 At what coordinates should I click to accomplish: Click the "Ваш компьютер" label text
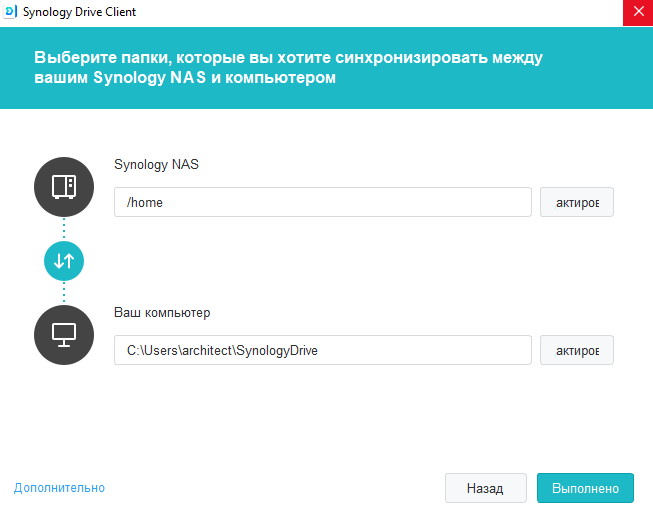(x=162, y=313)
